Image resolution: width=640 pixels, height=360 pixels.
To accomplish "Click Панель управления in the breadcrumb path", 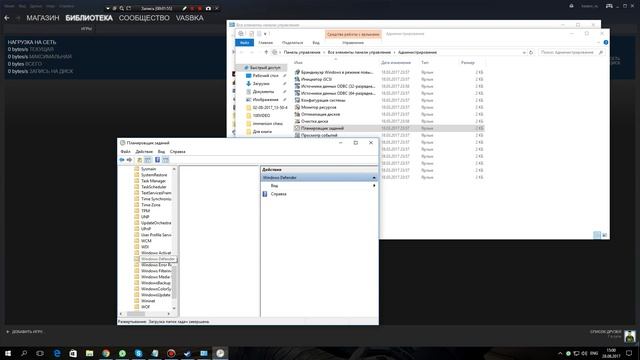I will pos(302,52).
